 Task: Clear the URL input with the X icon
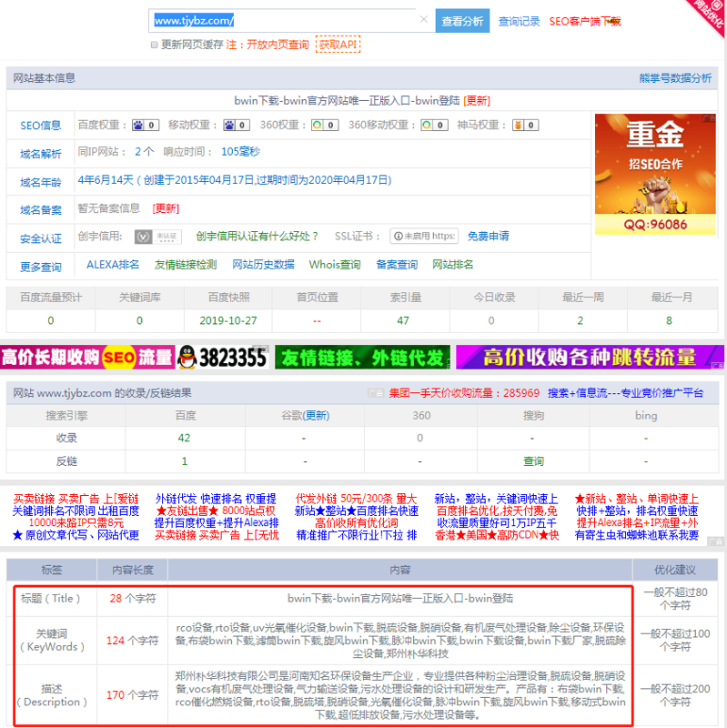[x=423, y=19]
